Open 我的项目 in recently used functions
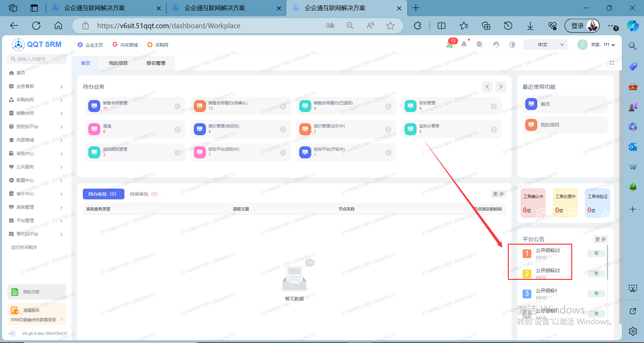Screen dimensions: 644x343 tap(565, 125)
